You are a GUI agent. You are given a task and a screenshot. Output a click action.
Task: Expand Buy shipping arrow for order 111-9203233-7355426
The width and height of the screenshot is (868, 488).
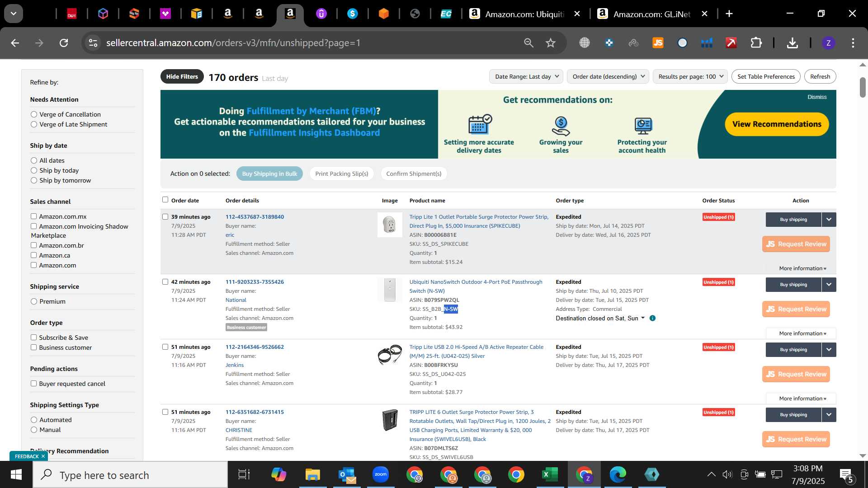tap(829, 285)
